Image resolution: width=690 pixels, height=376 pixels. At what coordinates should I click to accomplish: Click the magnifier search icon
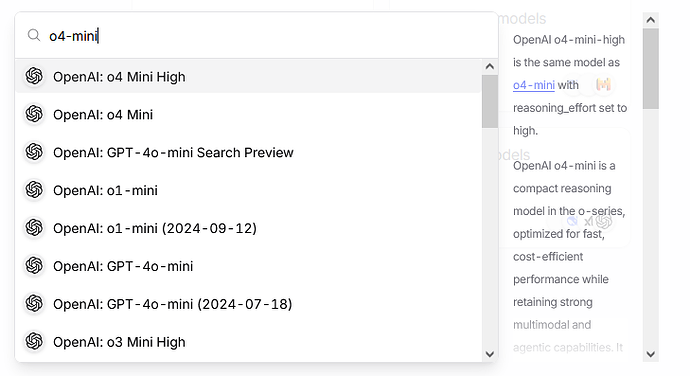click(x=34, y=35)
